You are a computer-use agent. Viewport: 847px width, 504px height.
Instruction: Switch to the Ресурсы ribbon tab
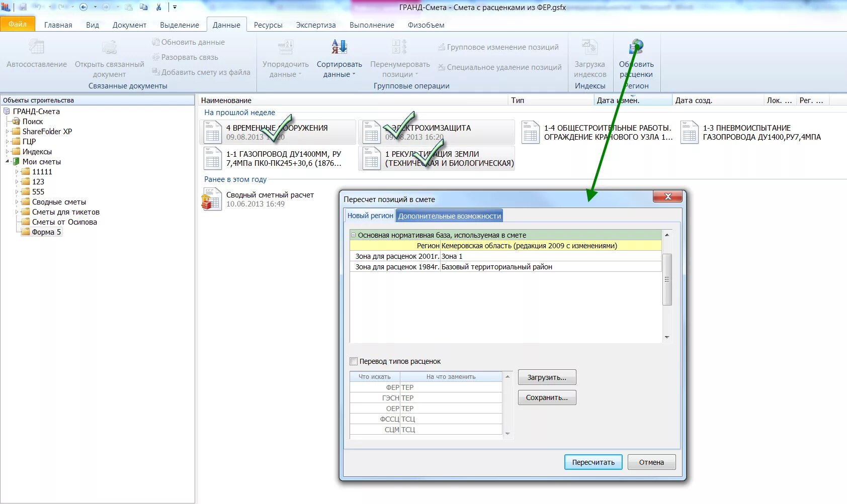268,25
